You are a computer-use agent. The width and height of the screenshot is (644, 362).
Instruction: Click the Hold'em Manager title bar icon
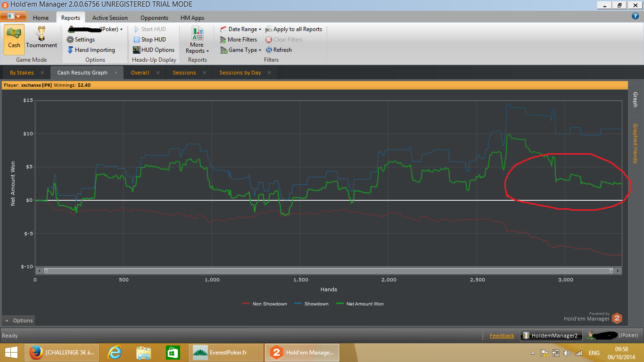(x=5, y=4)
